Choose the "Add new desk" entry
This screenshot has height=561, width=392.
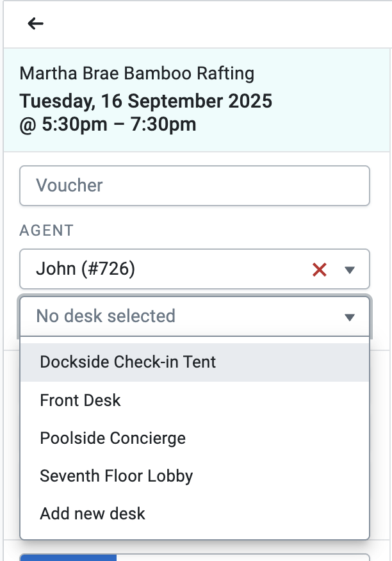point(93,514)
